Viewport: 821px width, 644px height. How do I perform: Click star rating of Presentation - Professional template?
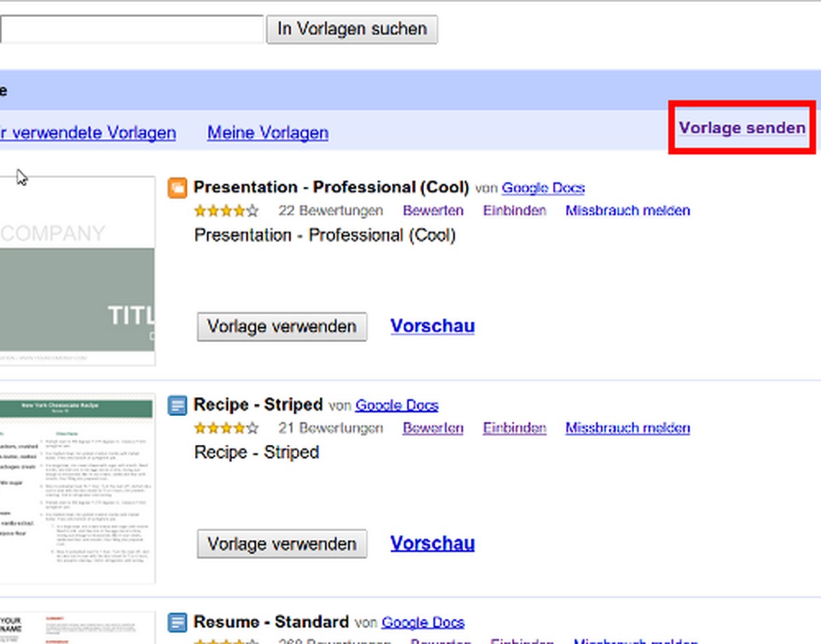tap(226, 211)
